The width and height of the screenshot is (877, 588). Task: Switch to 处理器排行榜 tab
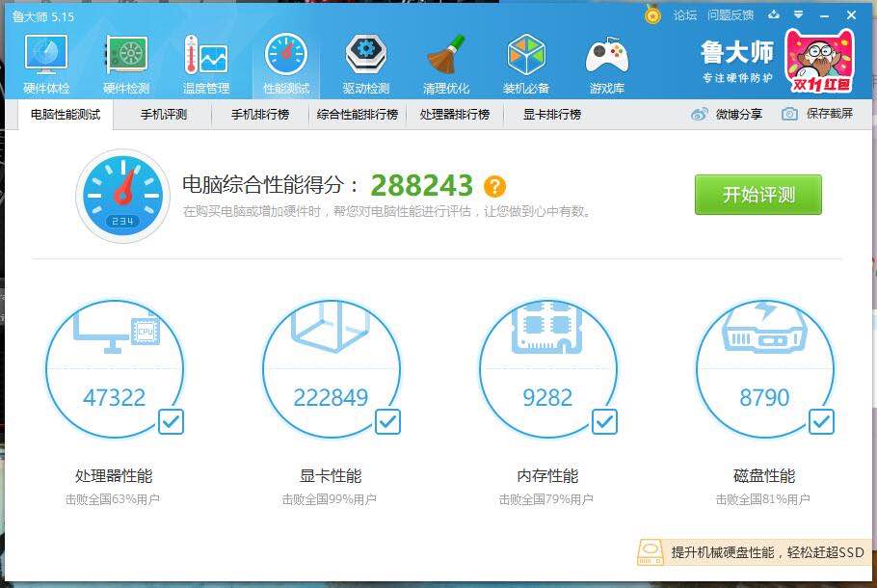[x=455, y=115]
